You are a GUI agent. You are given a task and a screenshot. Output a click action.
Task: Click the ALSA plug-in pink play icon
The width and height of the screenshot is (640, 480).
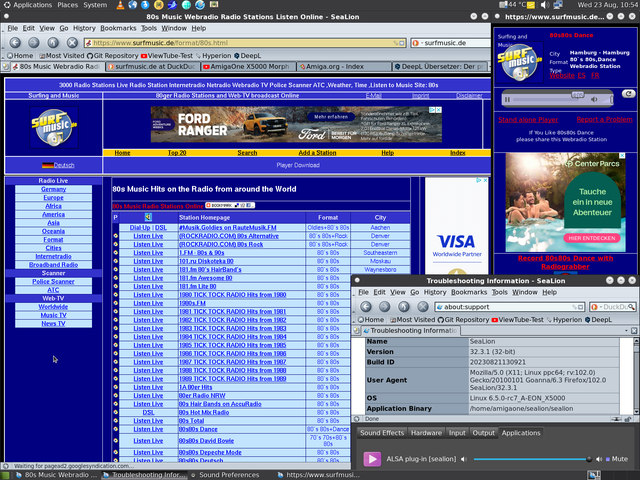click(x=372, y=459)
